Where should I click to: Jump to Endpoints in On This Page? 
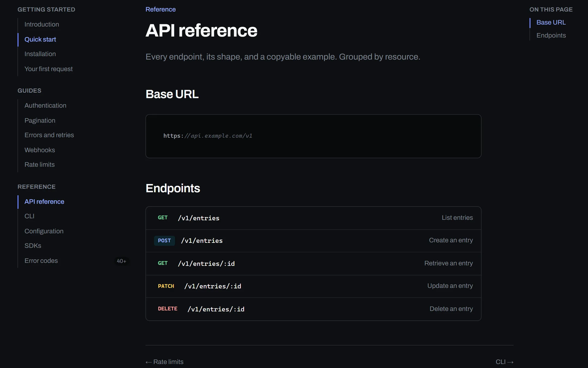tap(551, 35)
